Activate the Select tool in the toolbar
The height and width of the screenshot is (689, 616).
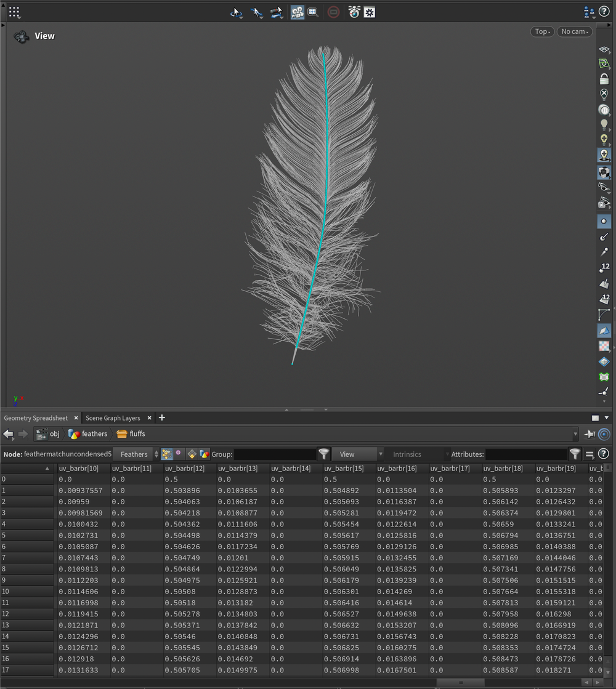(x=257, y=12)
